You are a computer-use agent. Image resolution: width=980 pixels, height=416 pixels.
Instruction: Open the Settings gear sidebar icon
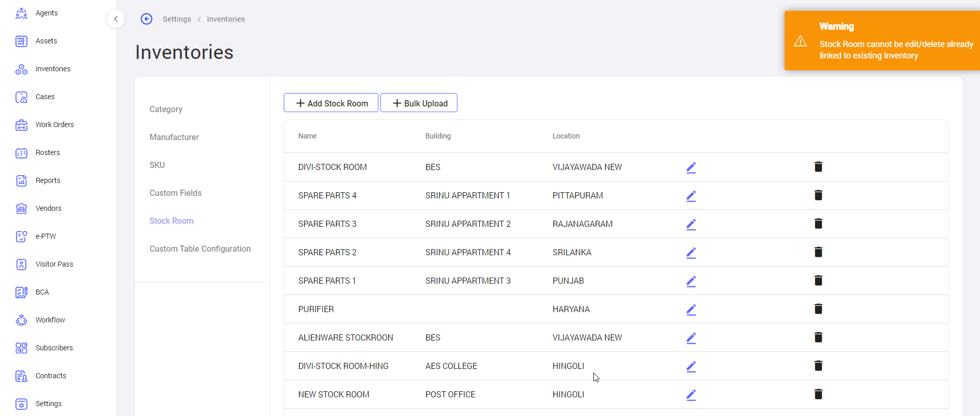click(x=21, y=404)
